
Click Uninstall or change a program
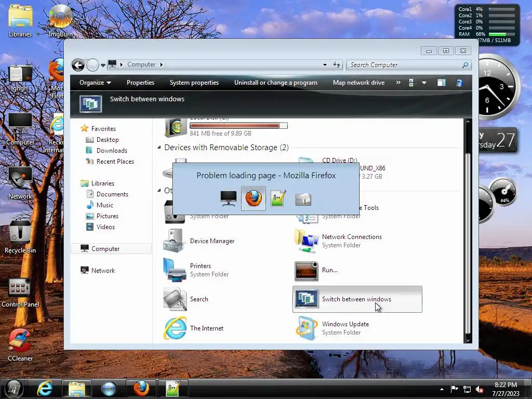(276, 83)
